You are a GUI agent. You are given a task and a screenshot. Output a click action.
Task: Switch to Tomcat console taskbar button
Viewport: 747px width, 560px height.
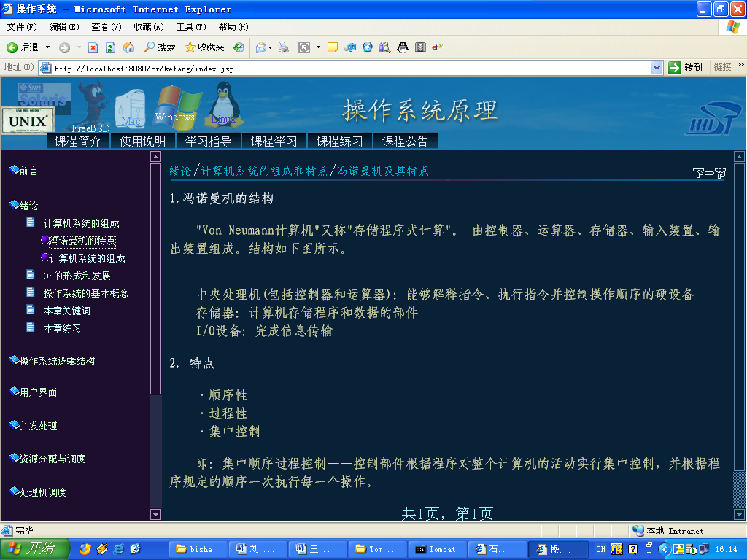(437, 550)
